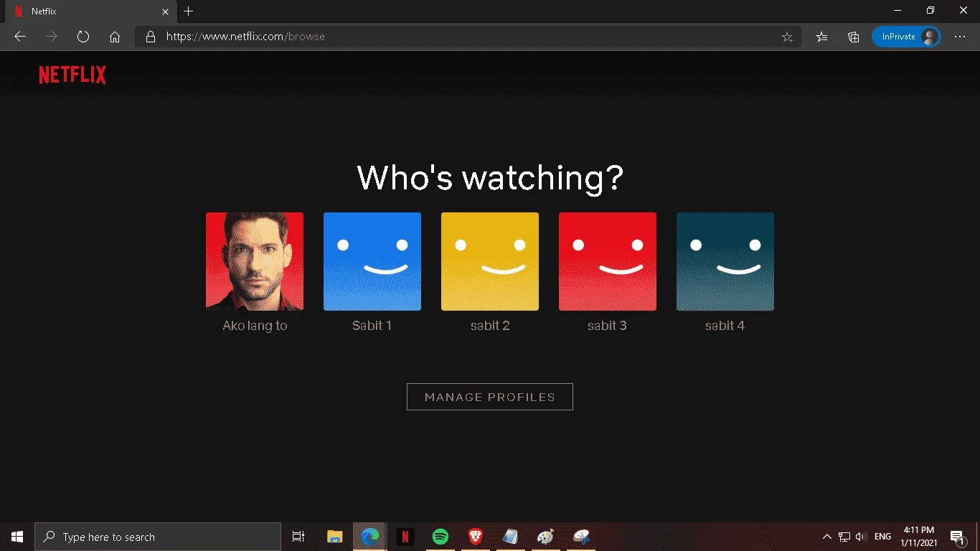
Task: Open the Netflix app on the taskbar
Action: (x=405, y=537)
